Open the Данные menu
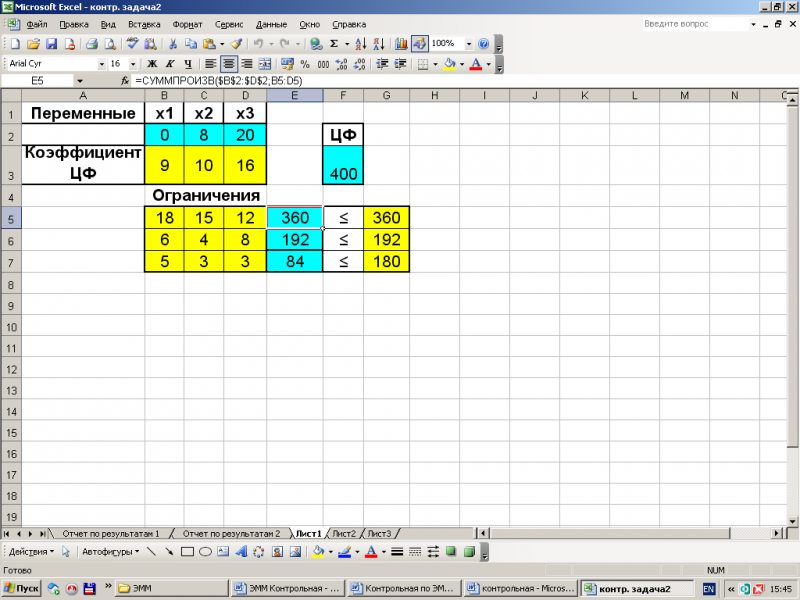This screenshot has height=600, width=800. point(271,24)
